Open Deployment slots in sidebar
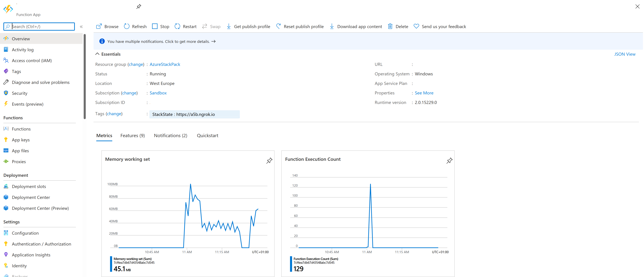This screenshot has height=277, width=644. [41, 186]
